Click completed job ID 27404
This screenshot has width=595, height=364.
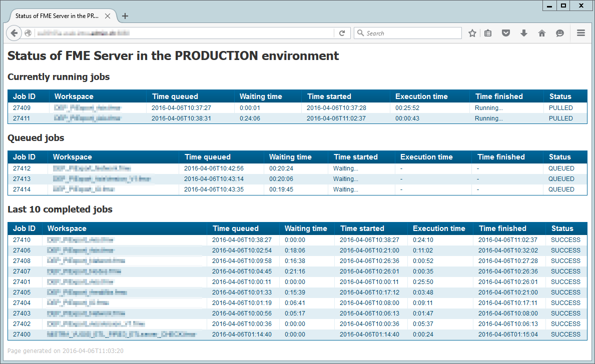pos(22,303)
